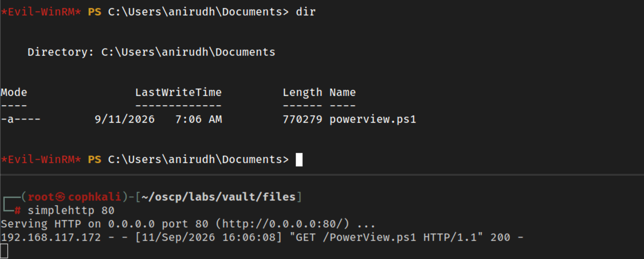This screenshot has width=644, height=259.
Task: Click the skull icon in the Kali prompt
Action: [60, 197]
